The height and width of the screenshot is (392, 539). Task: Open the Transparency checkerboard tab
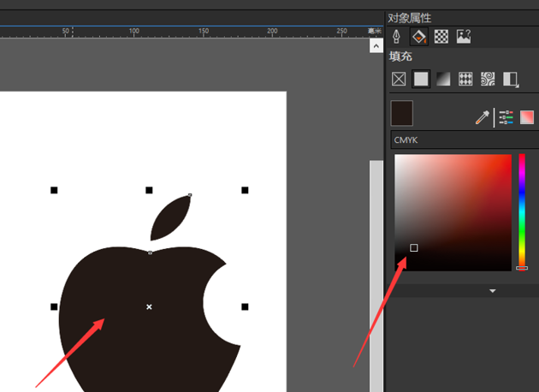[441, 37]
